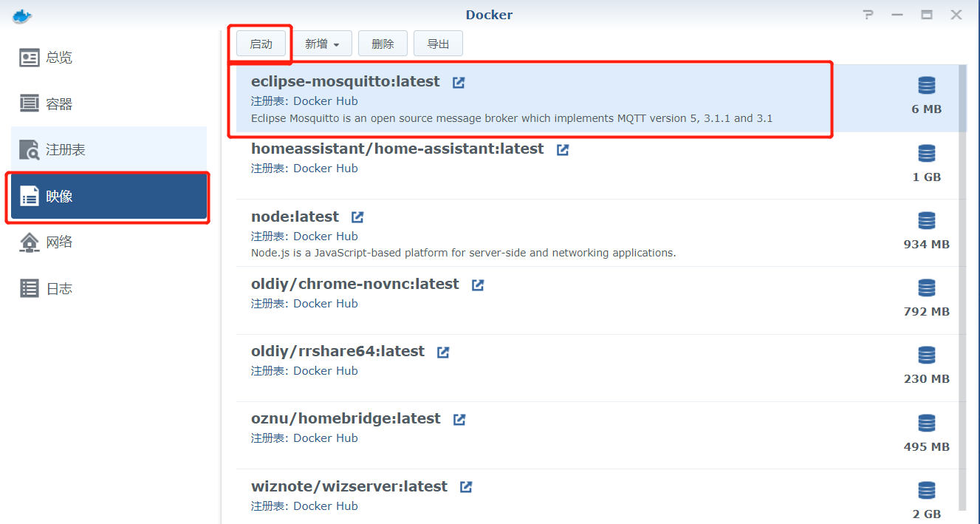Viewport: 980px width, 524px height.
Task: Click the 导出 export button
Action: point(438,44)
